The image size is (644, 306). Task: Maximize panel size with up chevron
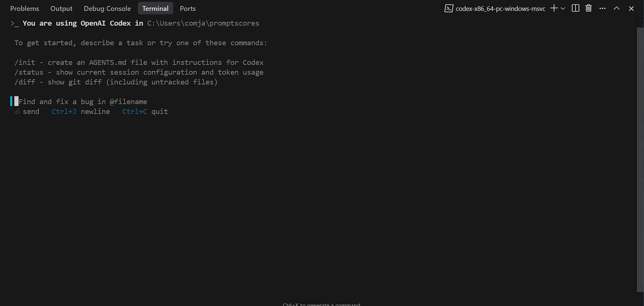coord(617,8)
